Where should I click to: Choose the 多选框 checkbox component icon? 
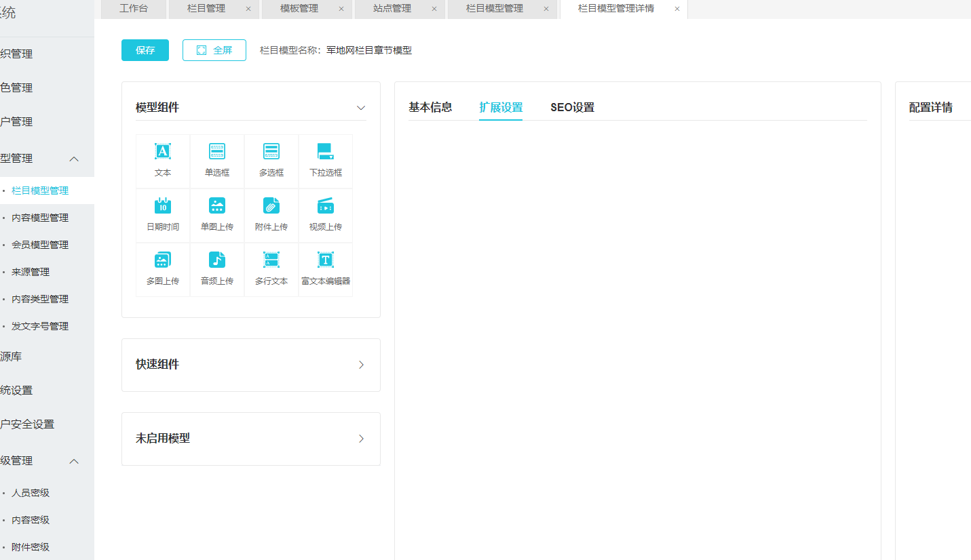(271, 152)
